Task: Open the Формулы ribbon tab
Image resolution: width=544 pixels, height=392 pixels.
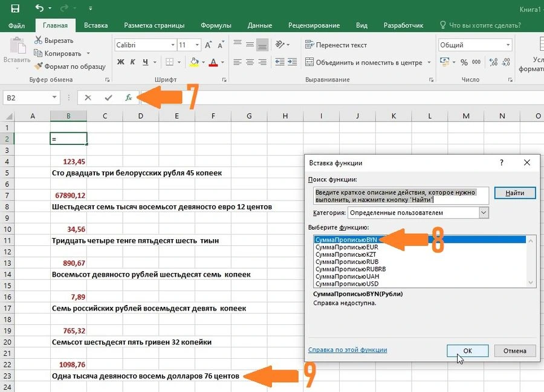Action: click(x=216, y=25)
